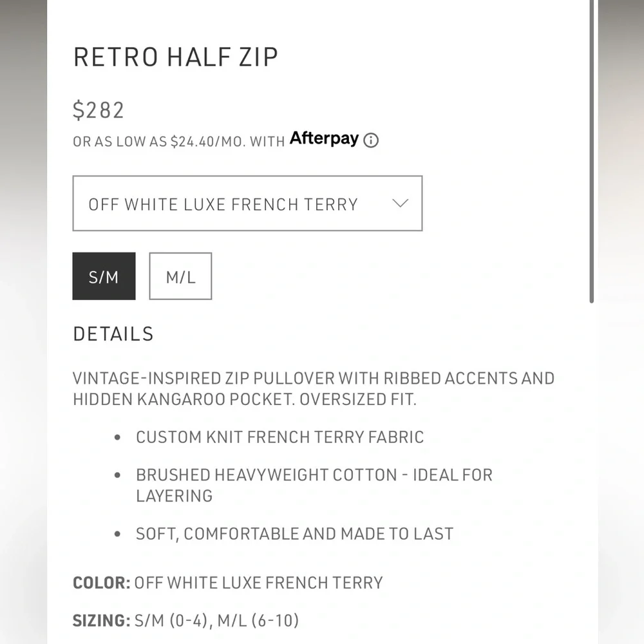Viewport: 644px width, 644px height.
Task: Click the S/M (0-4), M/L (6-10) sizing text
Action: tap(217, 621)
